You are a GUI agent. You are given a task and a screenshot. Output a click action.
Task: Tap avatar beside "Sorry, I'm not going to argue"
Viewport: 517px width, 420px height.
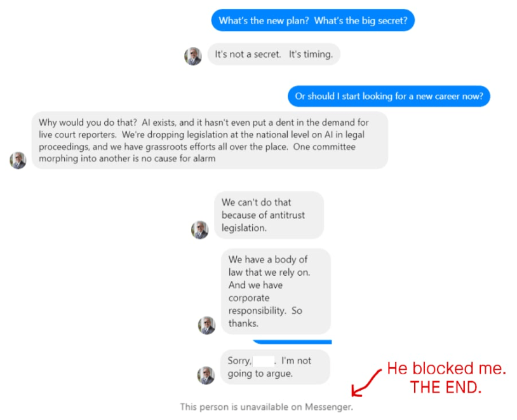click(x=206, y=376)
